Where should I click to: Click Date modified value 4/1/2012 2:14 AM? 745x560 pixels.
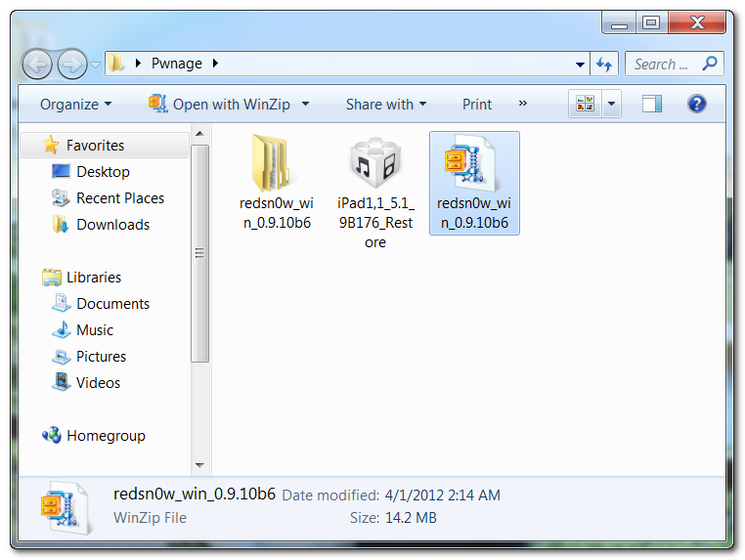click(442, 495)
